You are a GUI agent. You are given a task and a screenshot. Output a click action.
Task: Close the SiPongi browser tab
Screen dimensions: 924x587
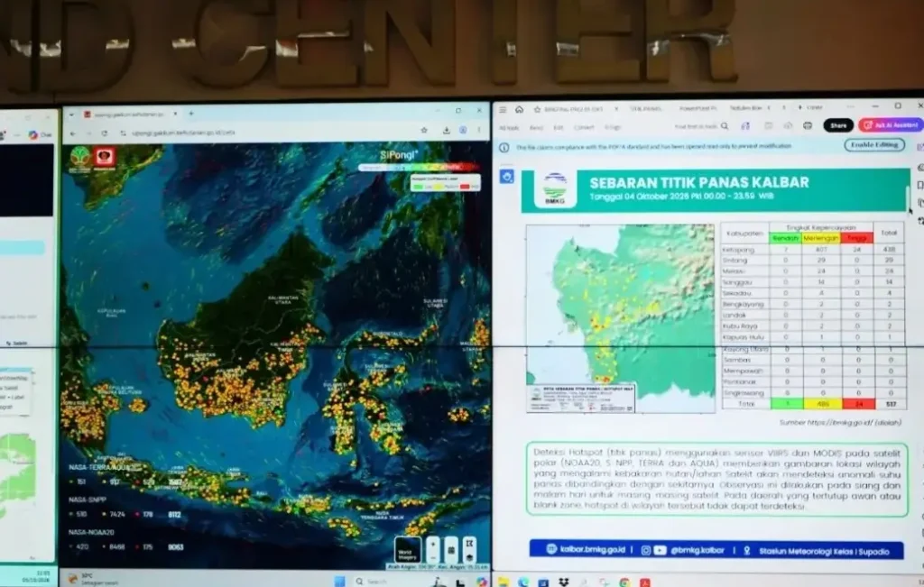tap(175, 114)
